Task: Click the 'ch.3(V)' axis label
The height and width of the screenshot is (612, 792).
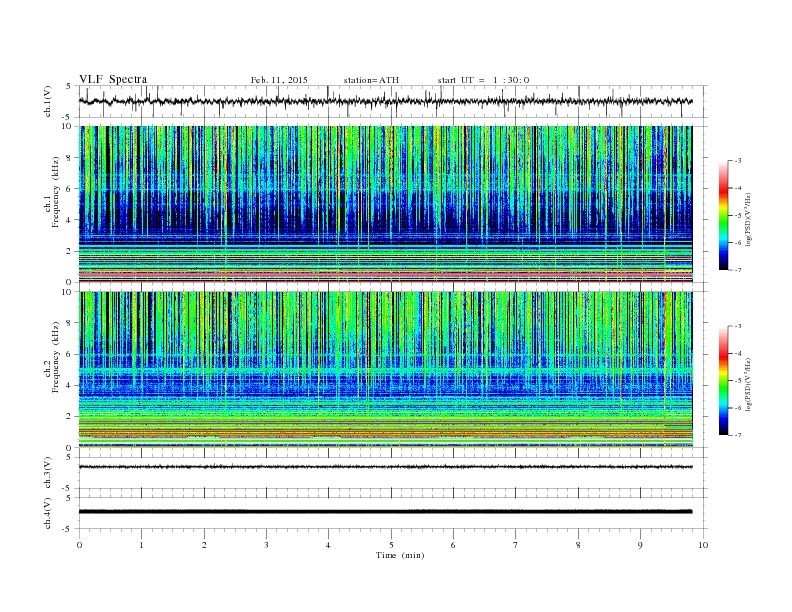Action: (48, 473)
